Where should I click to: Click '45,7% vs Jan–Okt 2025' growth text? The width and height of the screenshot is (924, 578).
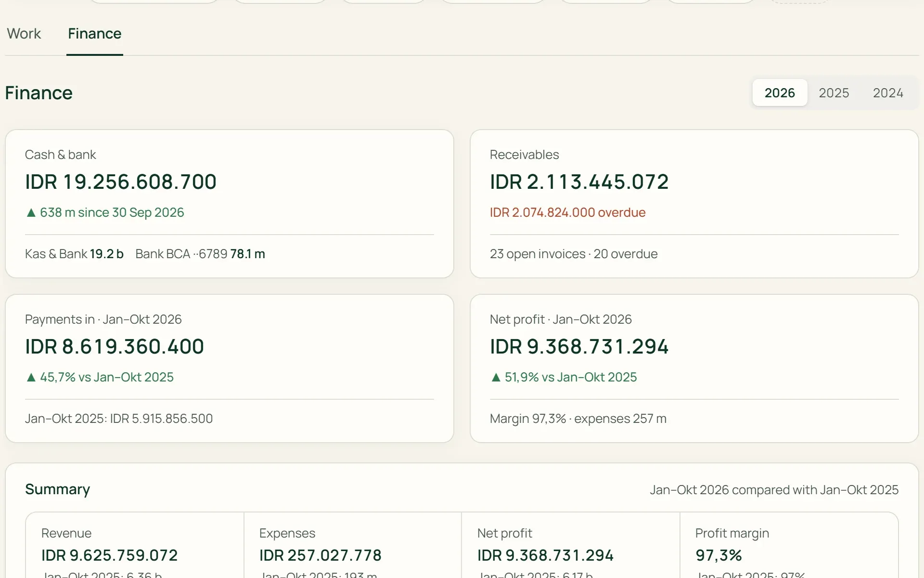click(x=99, y=377)
